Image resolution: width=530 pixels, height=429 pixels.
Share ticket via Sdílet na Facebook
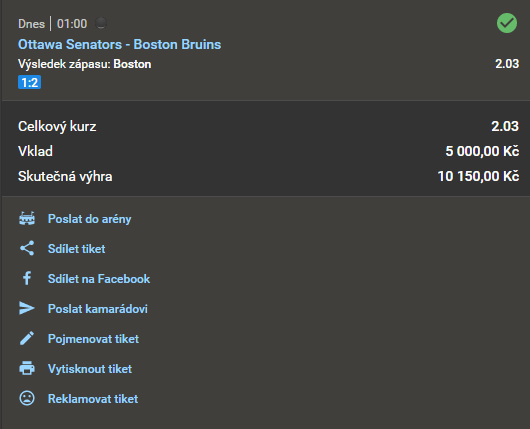coord(99,279)
